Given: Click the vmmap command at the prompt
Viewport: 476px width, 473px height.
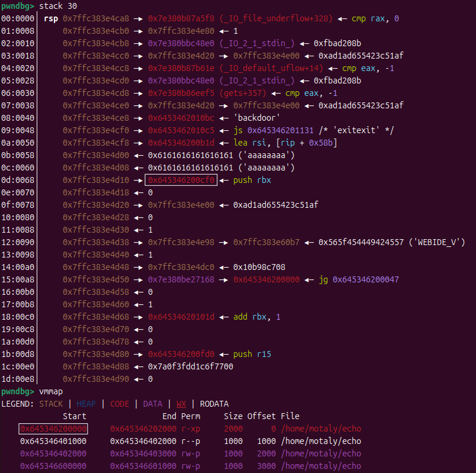Looking at the screenshot, I should click(53, 391).
